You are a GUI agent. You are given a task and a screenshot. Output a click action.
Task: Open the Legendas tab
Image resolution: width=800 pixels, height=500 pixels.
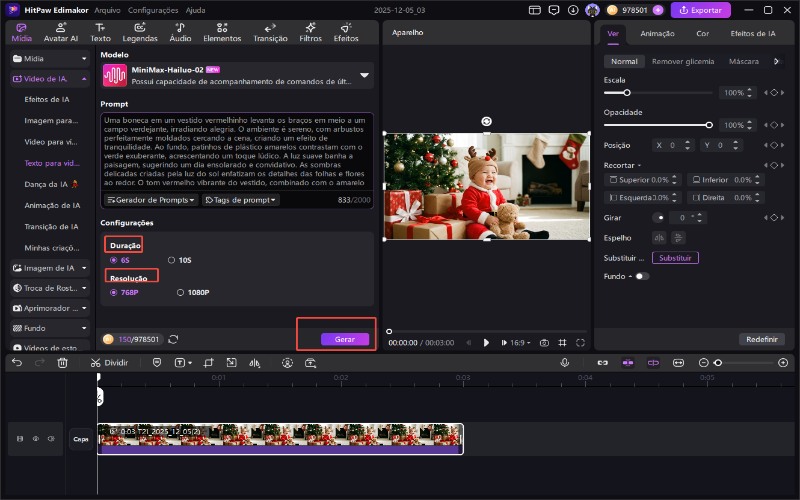click(140, 33)
